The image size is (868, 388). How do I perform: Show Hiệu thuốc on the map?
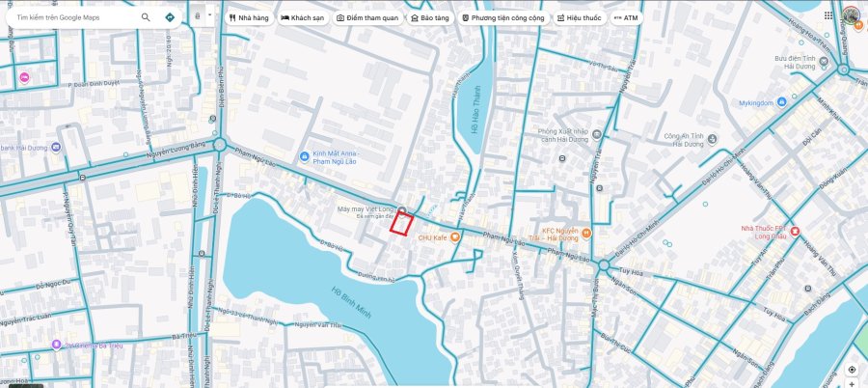(x=578, y=17)
